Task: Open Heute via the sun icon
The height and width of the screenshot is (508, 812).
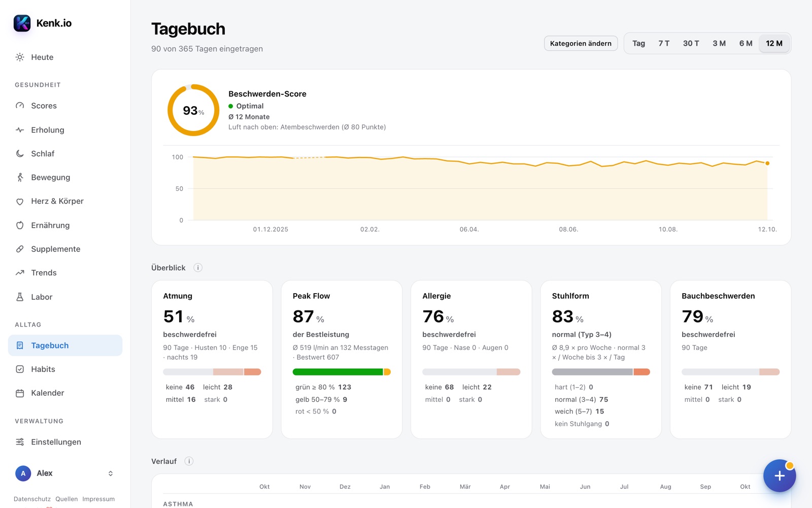Action: pyautogui.click(x=20, y=57)
